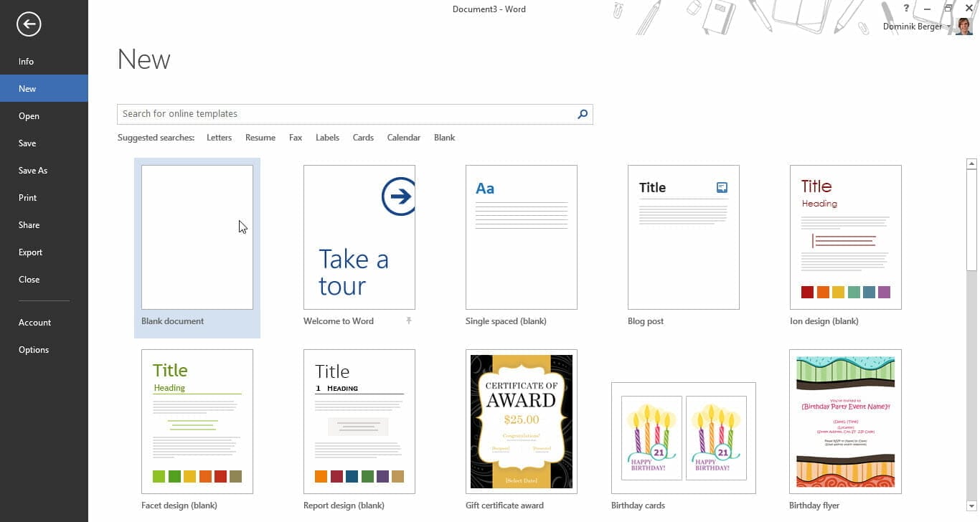Open Options from the sidebar
The width and height of the screenshot is (980, 522).
point(34,350)
